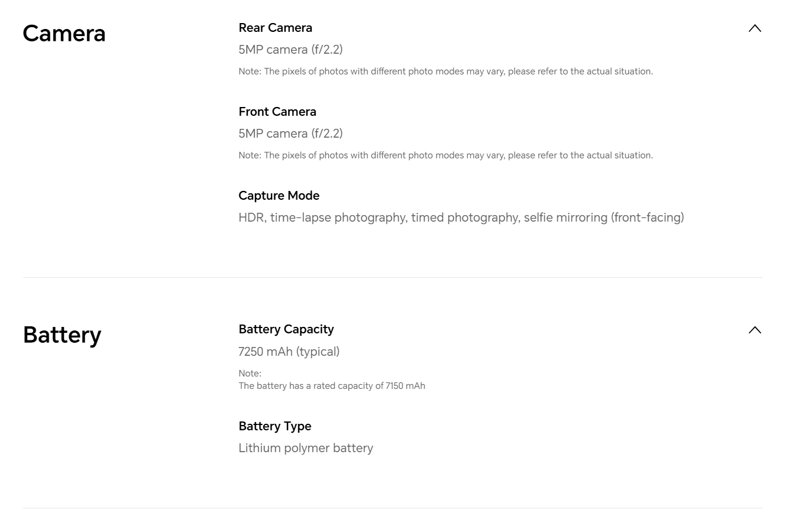Click the HDR, time-lapse photography description

click(x=461, y=218)
